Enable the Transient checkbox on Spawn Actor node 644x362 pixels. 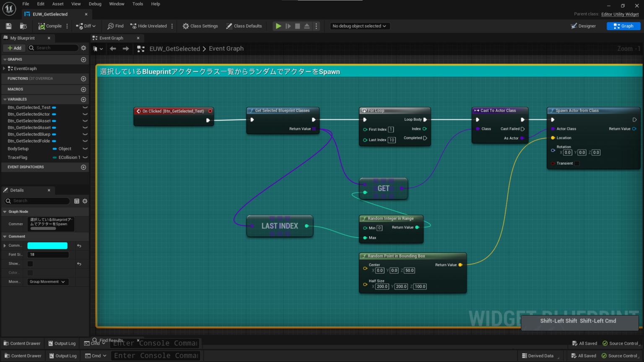(x=576, y=163)
